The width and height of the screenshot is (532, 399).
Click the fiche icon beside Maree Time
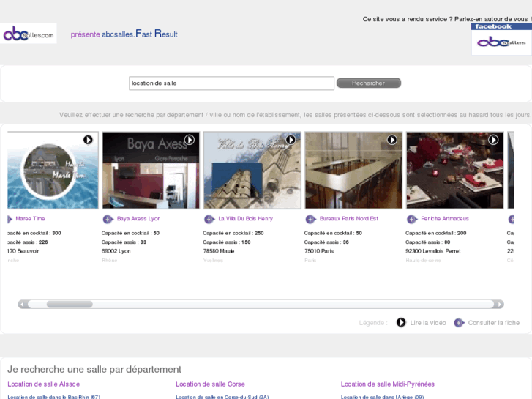[x=10, y=219]
